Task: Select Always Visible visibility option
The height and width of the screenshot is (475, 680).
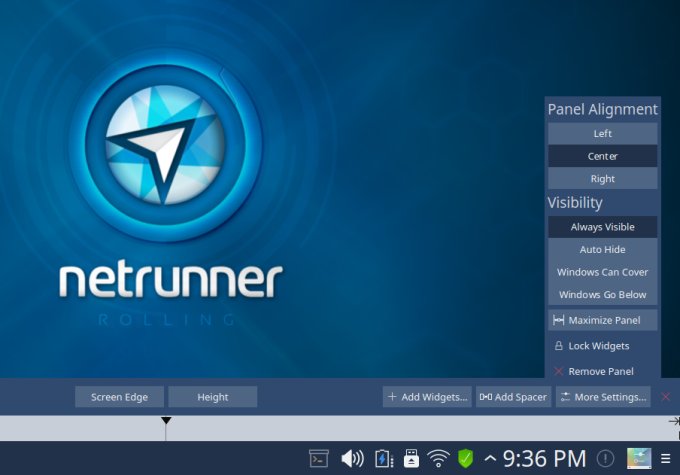Action: [x=602, y=227]
